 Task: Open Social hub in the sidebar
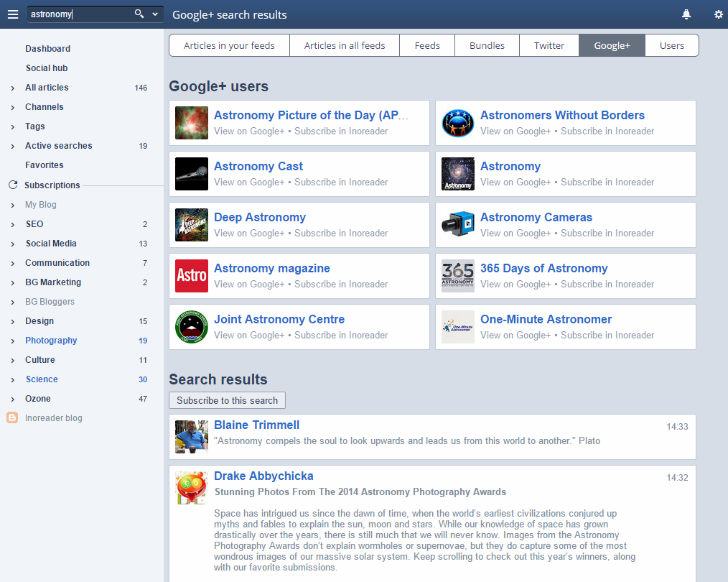click(x=47, y=68)
